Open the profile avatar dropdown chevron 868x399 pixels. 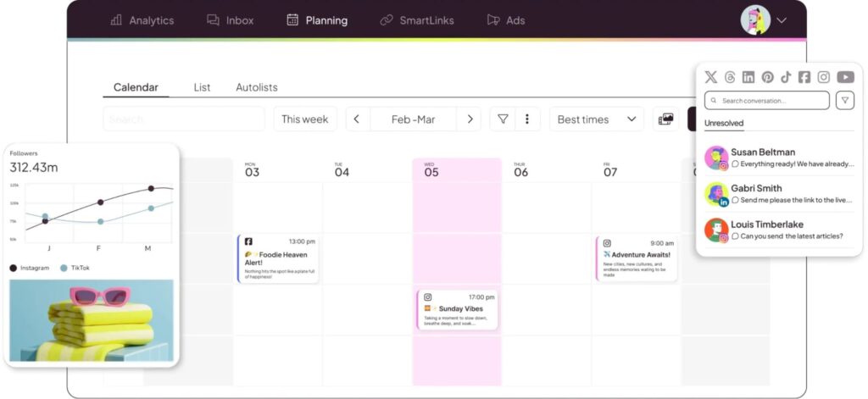(x=782, y=20)
